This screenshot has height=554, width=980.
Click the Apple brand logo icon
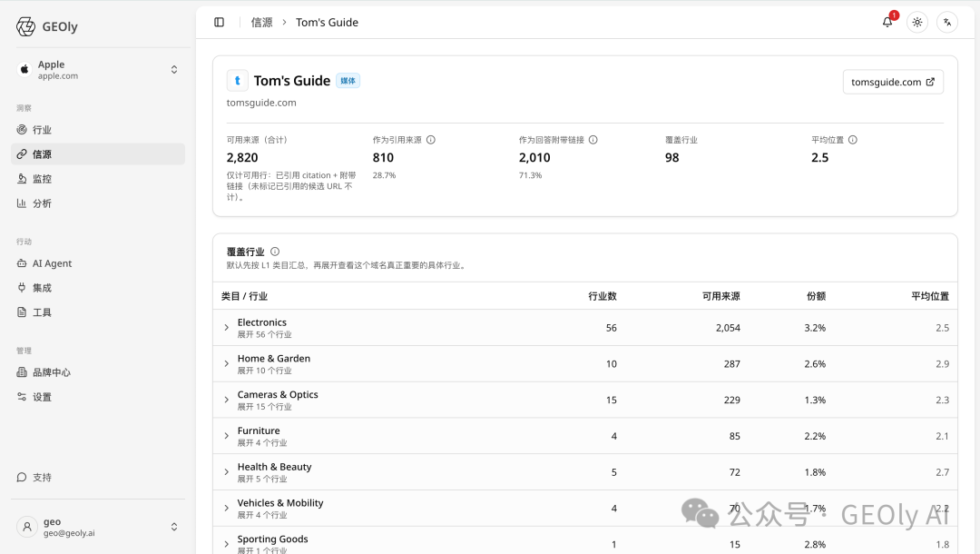pyautogui.click(x=24, y=69)
